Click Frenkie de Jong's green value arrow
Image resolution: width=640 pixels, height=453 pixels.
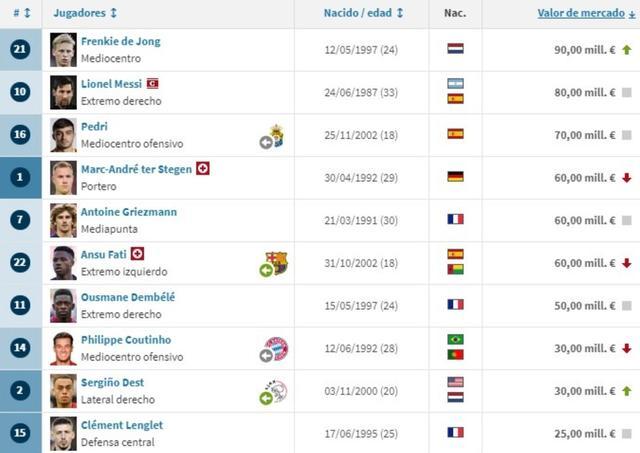pos(626,49)
